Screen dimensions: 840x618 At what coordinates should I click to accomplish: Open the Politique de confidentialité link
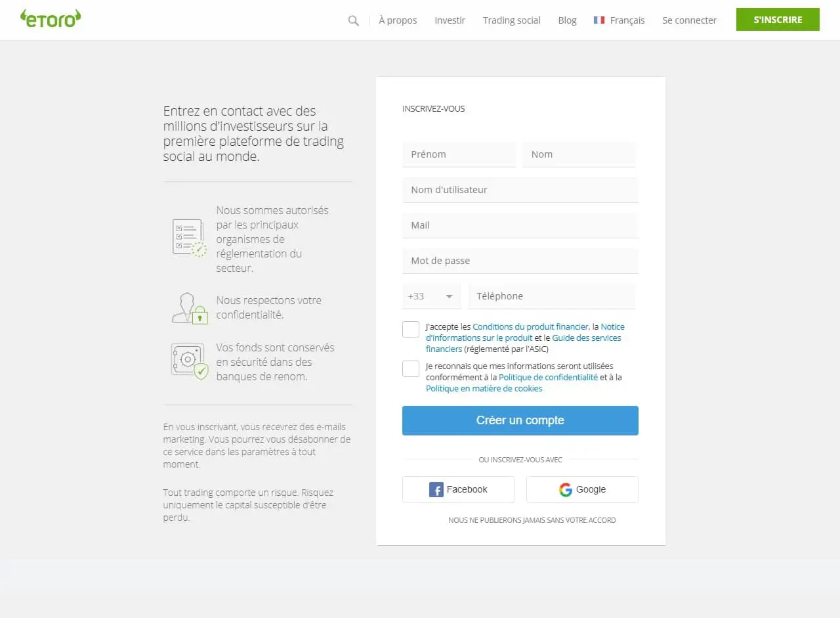tap(547, 377)
